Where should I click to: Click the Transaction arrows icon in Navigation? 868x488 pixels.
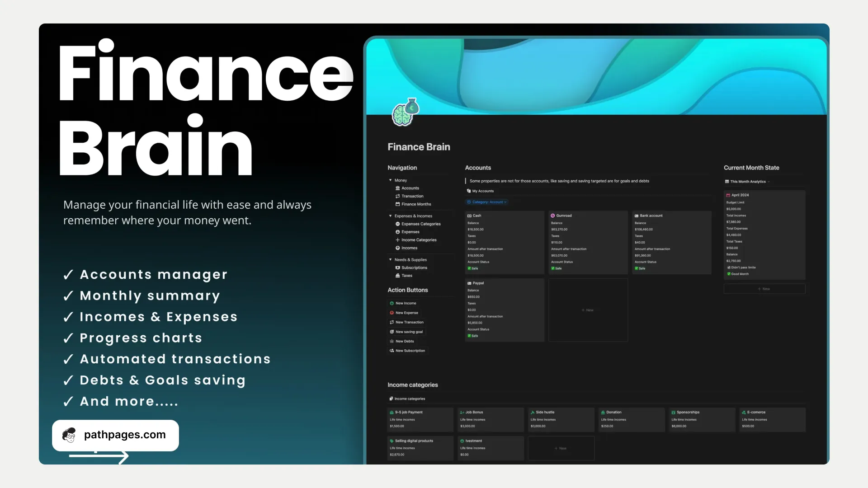tap(398, 197)
